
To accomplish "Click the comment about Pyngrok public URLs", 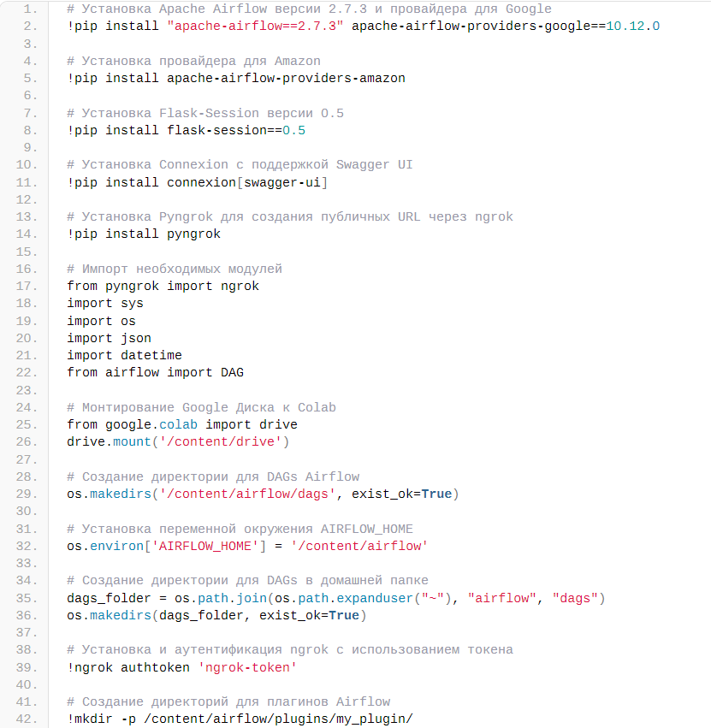I will [290, 216].
